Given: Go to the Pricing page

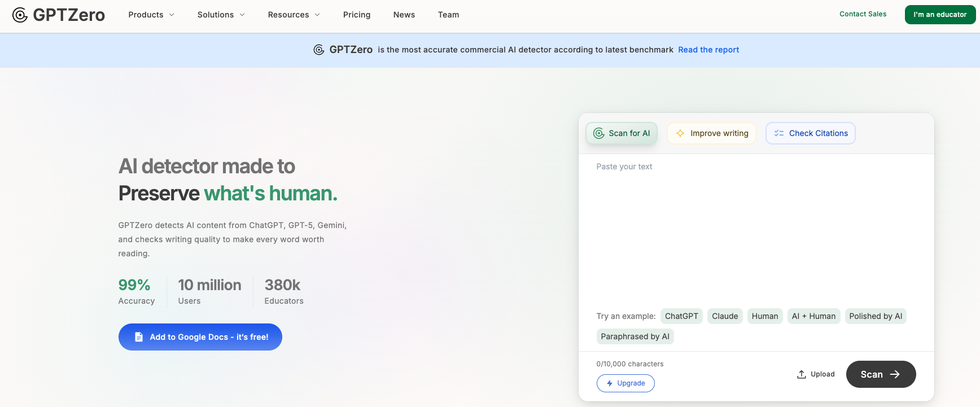Looking at the screenshot, I should click(357, 15).
